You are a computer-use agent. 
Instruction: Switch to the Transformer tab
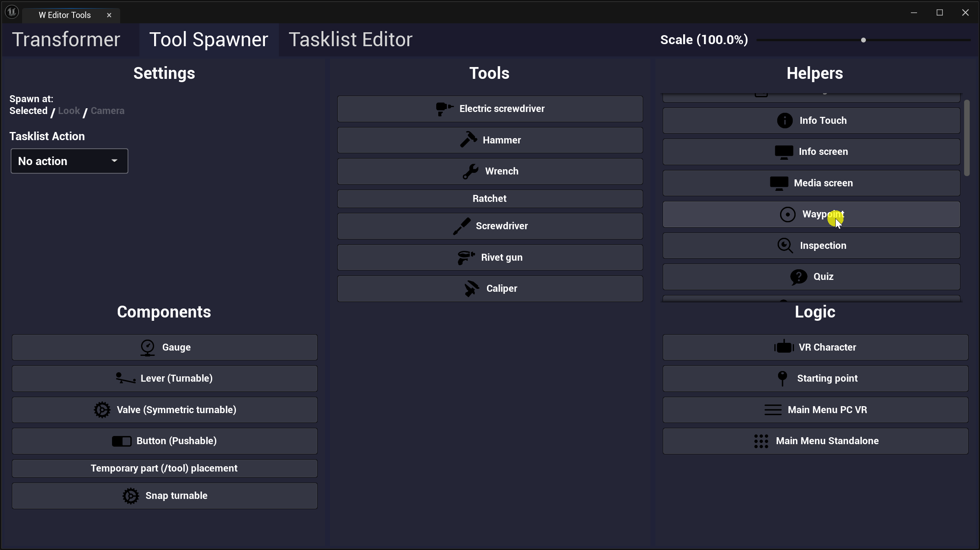pyautogui.click(x=66, y=40)
